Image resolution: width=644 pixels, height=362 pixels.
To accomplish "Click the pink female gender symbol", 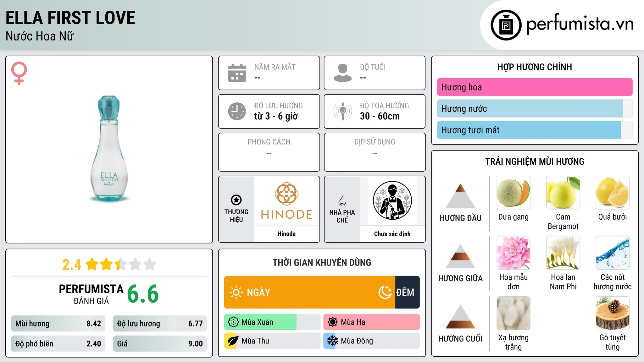I will (19, 73).
